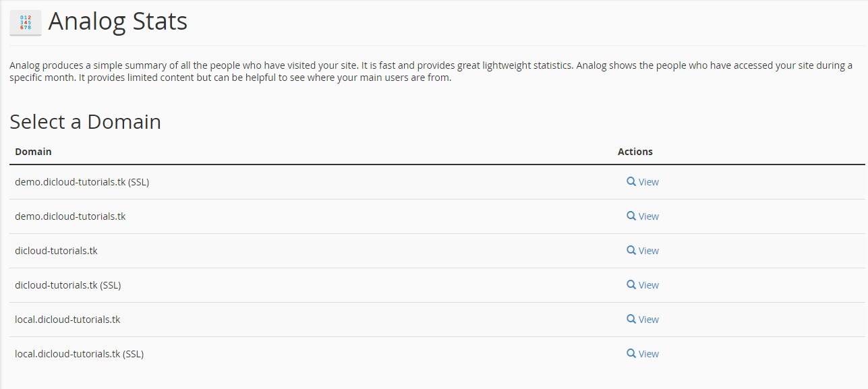Click magnifier icon for non-SSL demo.dicloud-tutorials.tk
Viewport: 868px width, 389px height.
[631, 216]
